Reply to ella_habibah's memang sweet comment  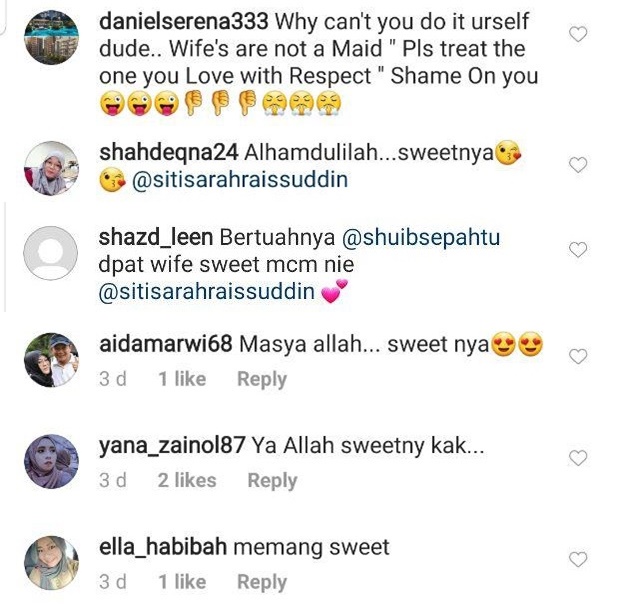point(262,582)
